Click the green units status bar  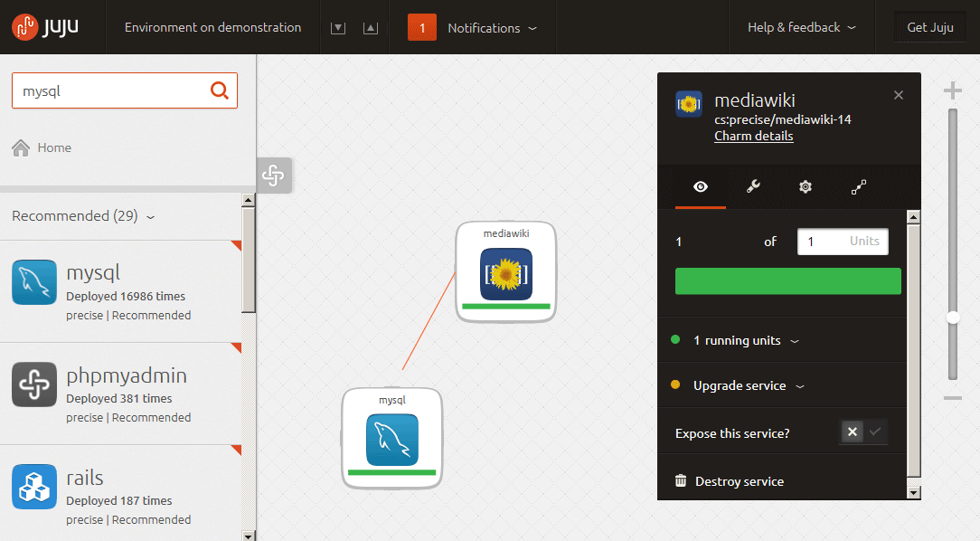(x=788, y=280)
